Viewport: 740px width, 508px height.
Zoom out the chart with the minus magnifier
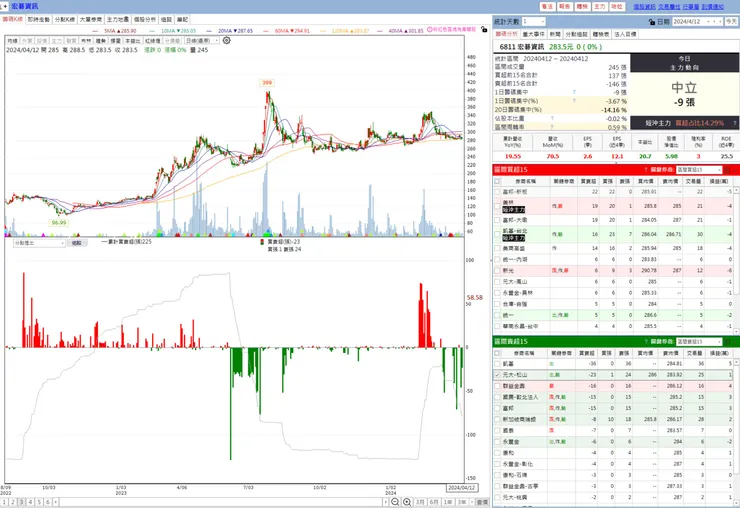tap(395, 502)
